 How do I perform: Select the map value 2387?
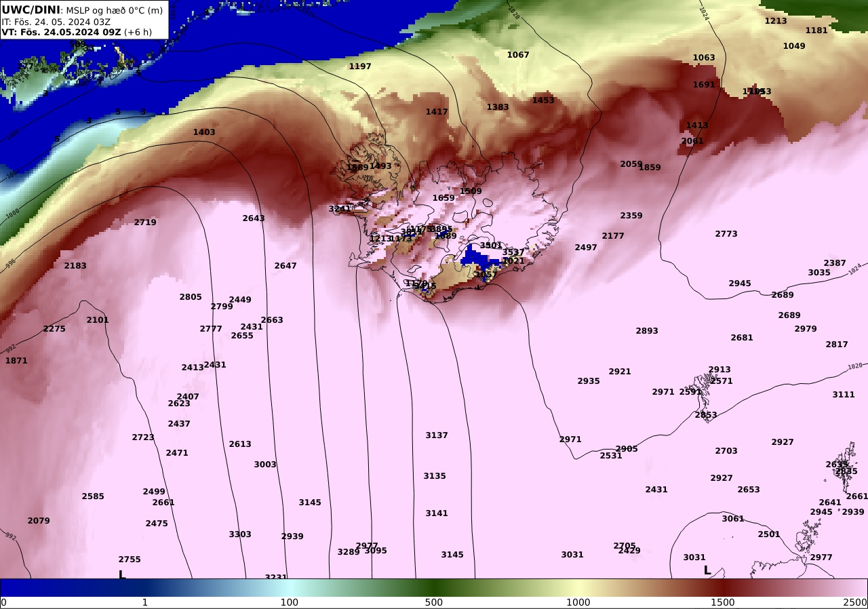point(835,263)
